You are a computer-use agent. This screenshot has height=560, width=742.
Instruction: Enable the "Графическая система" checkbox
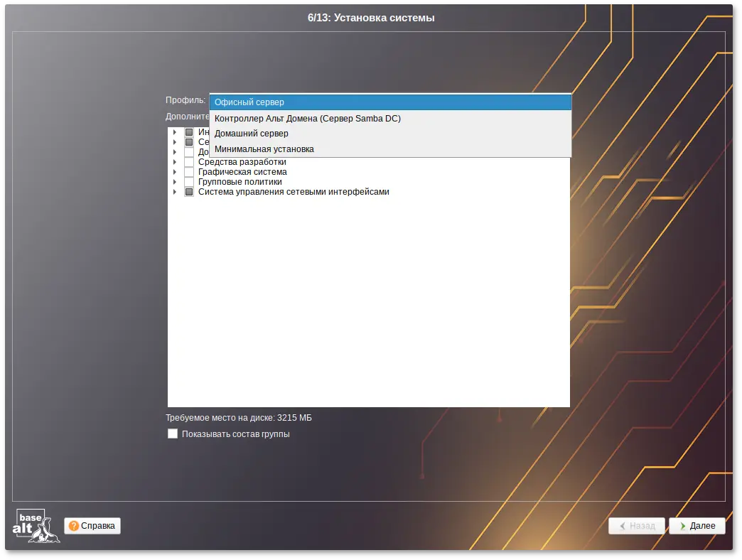tap(189, 172)
